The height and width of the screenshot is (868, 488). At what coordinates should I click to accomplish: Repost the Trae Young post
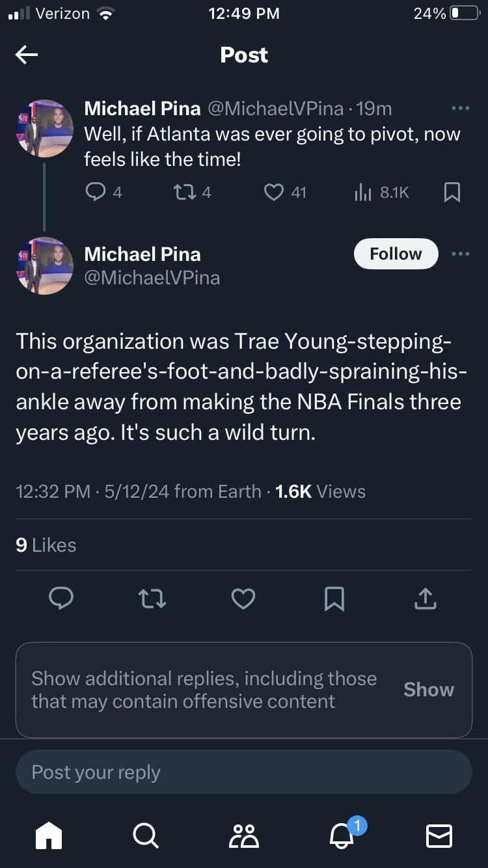152,598
